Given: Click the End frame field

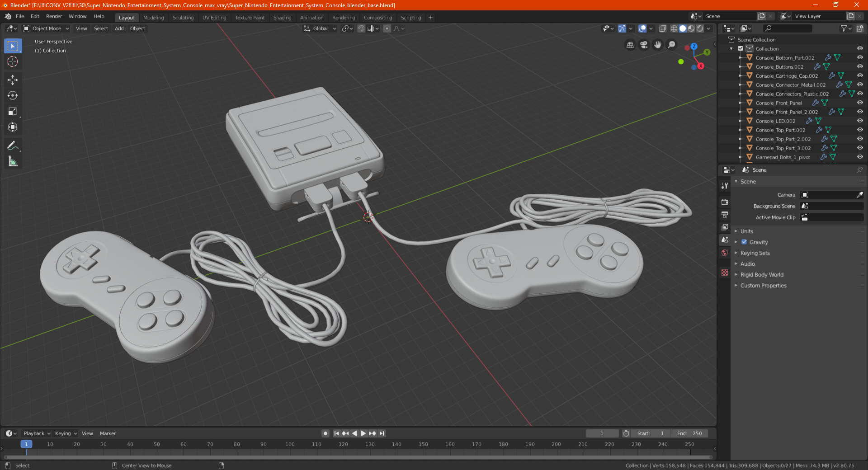Looking at the screenshot, I should tap(689, 433).
